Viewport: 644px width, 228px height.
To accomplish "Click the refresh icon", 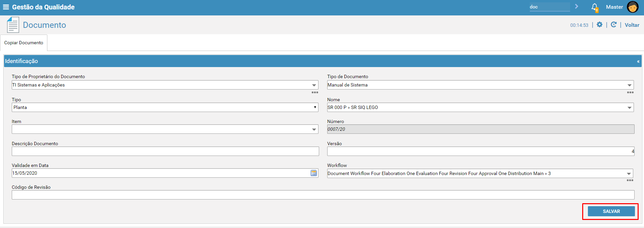I will tap(613, 24).
